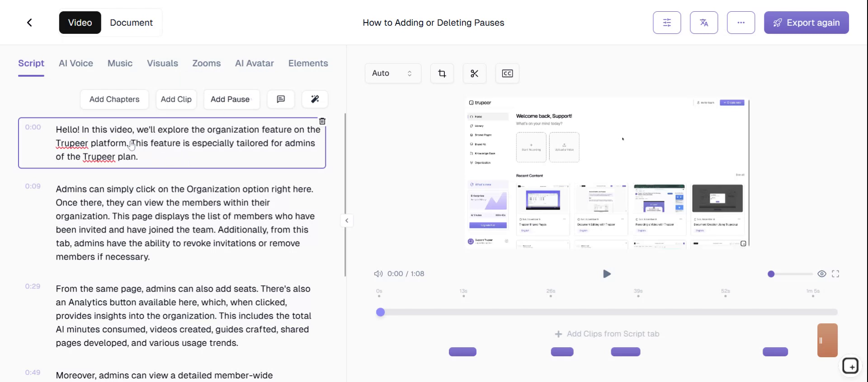Select the Script tab
The image size is (868, 382).
[31, 63]
